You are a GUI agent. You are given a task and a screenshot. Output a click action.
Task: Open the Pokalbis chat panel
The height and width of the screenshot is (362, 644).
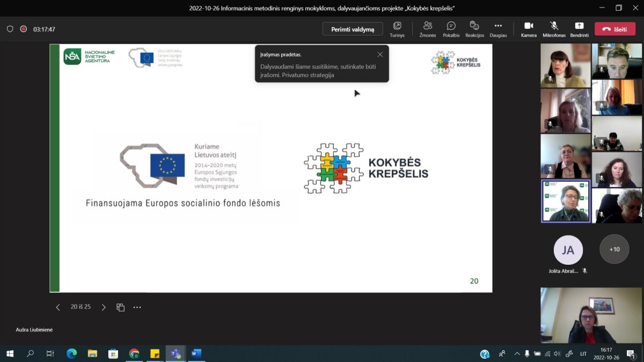[x=451, y=29]
